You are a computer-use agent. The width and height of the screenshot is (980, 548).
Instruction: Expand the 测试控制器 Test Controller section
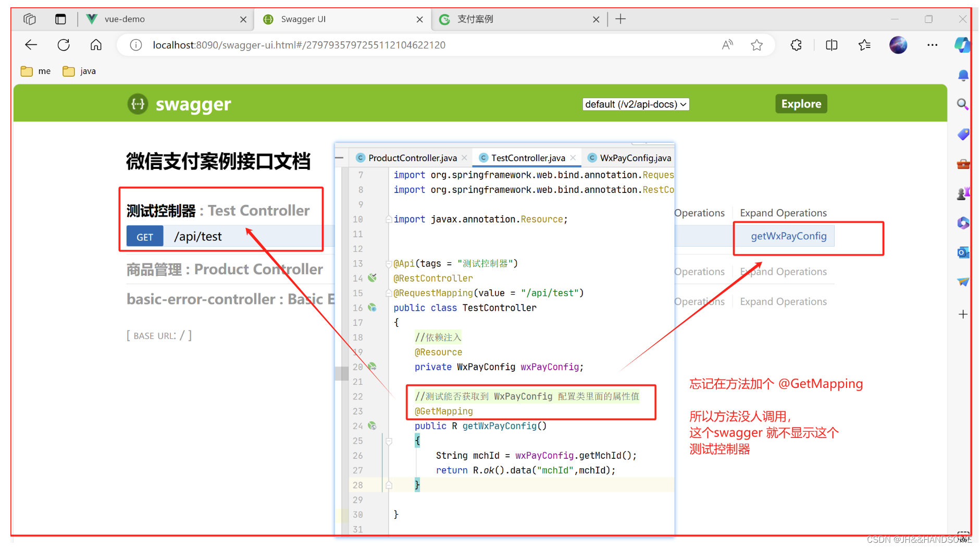(x=218, y=211)
